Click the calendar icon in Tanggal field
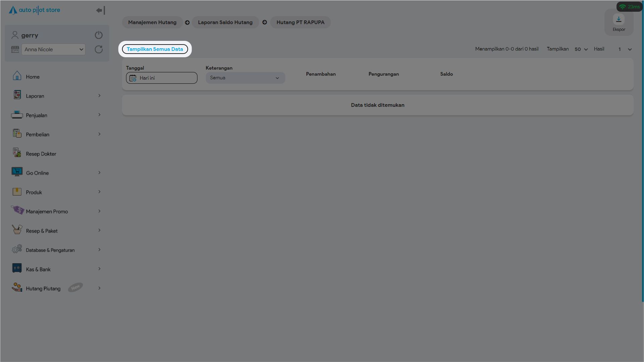Screen dimensions: 644x362 pyautogui.click(x=133, y=78)
